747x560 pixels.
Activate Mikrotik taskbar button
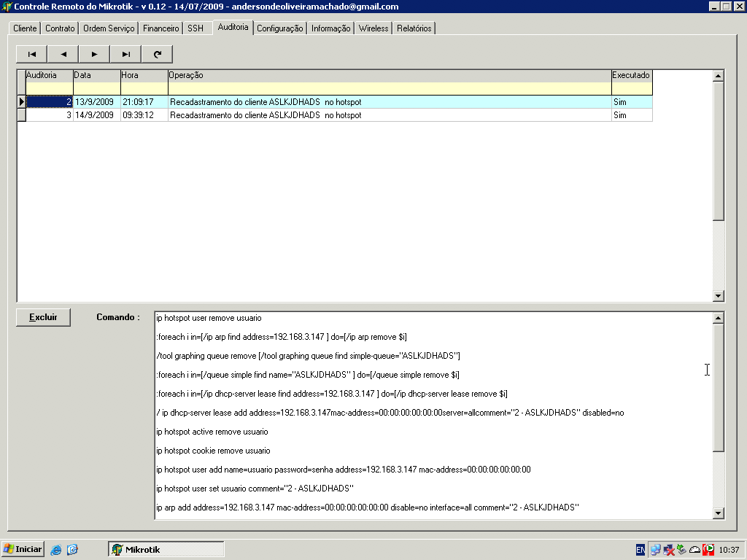click(166, 550)
